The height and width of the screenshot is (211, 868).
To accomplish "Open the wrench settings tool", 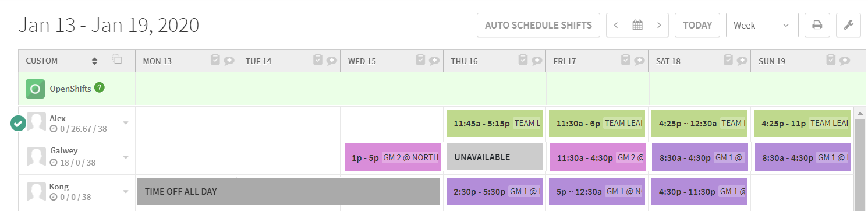I will [848, 25].
